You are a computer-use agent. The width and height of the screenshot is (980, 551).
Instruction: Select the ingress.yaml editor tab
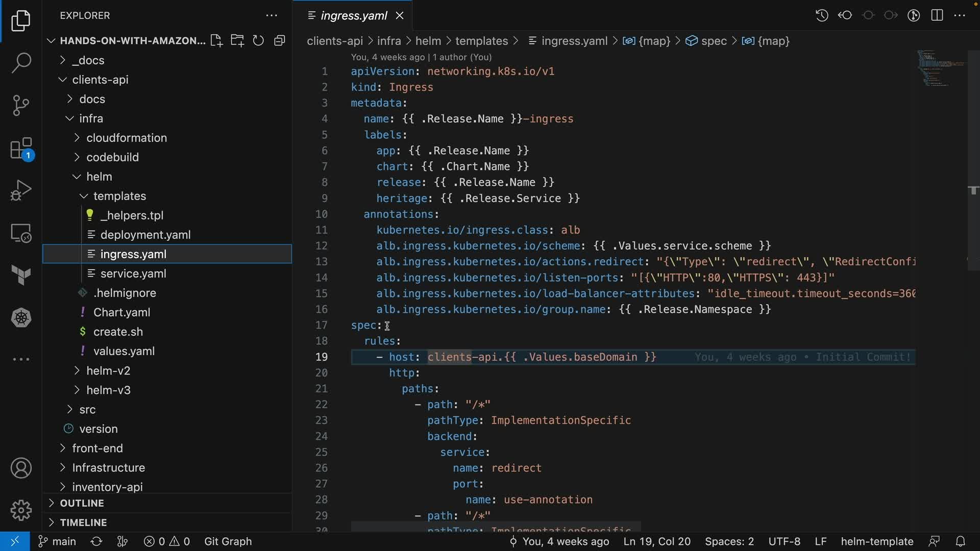(x=353, y=15)
